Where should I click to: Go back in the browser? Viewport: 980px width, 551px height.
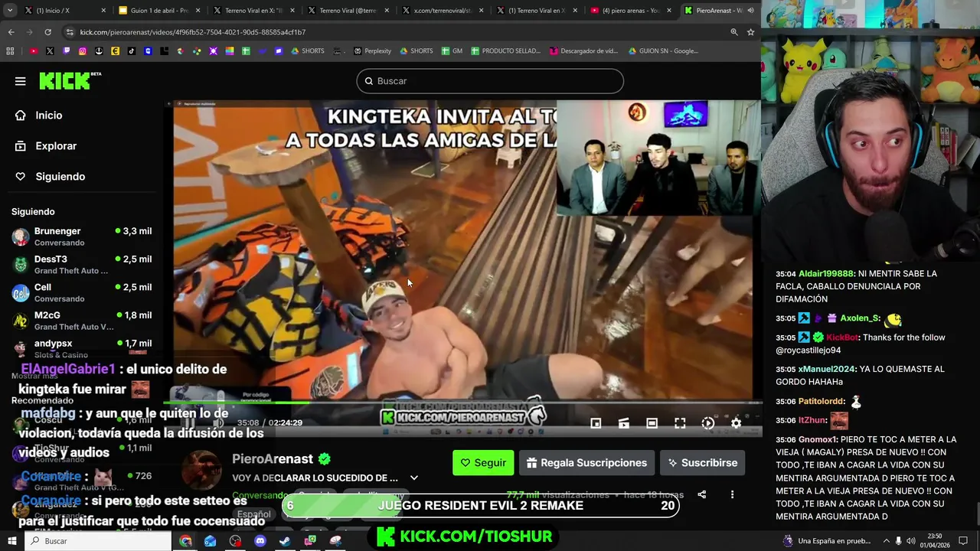point(11,32)
